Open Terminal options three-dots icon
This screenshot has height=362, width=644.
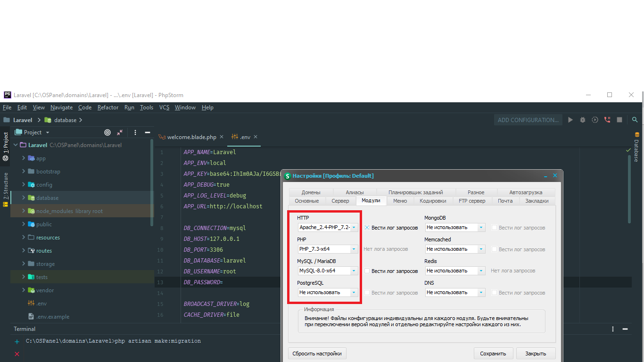click(613, 329)
